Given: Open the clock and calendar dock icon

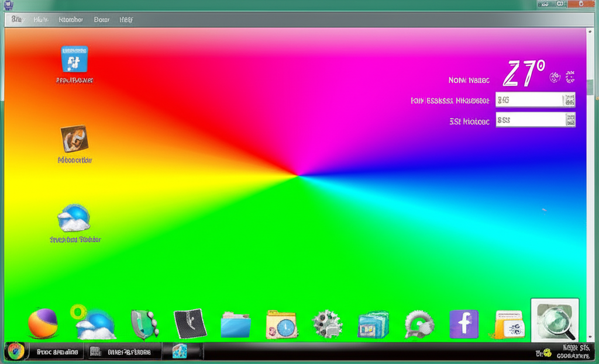Looking at the screenshot, I should pos(281,325).
